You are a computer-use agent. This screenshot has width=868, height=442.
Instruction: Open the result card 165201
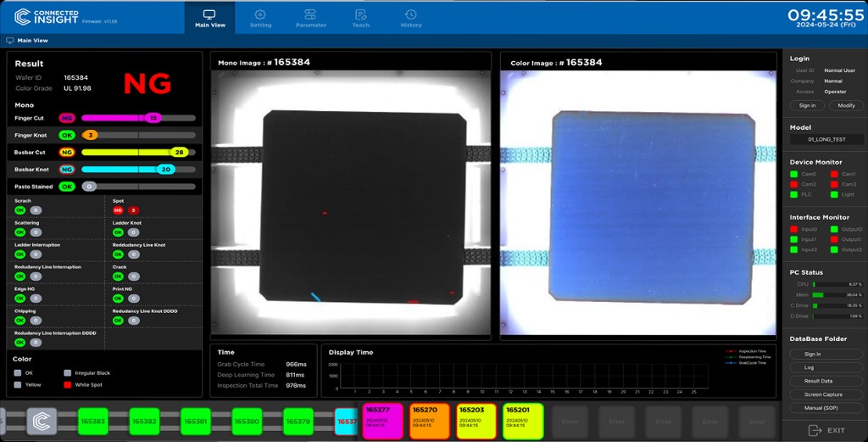(x=523, y=421)
